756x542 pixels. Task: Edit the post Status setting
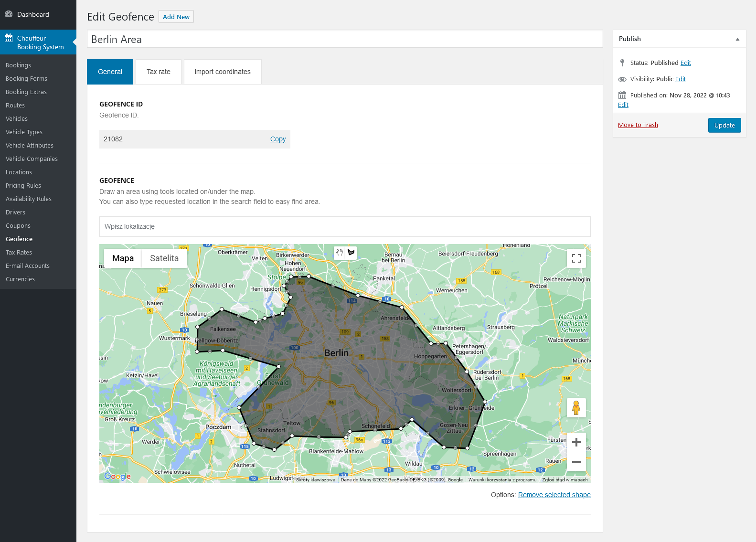[685, 63]
